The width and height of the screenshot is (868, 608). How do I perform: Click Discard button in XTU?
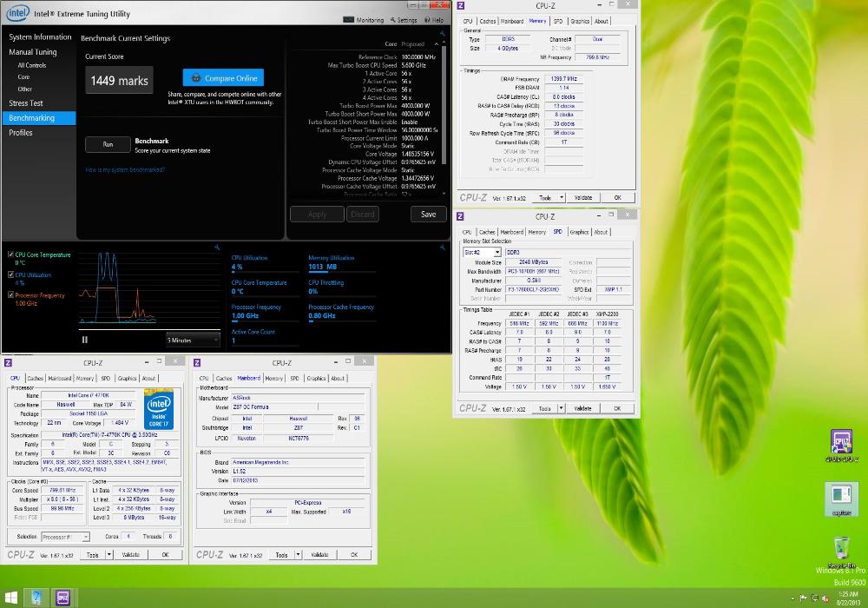click(363, 215)
